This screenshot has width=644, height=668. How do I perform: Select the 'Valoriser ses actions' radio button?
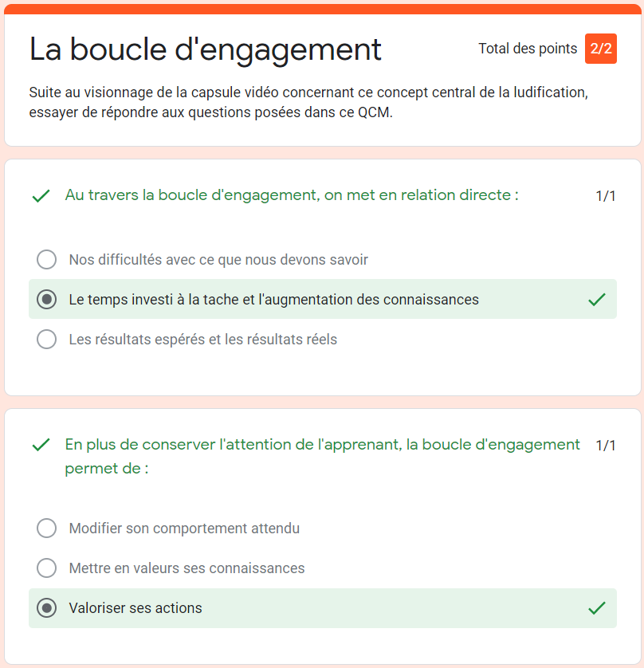46,608
